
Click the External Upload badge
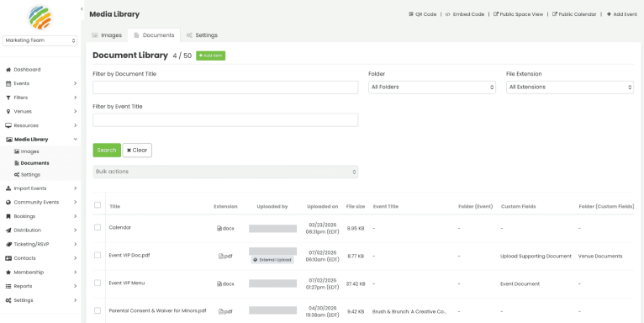[x=272, y=260]
